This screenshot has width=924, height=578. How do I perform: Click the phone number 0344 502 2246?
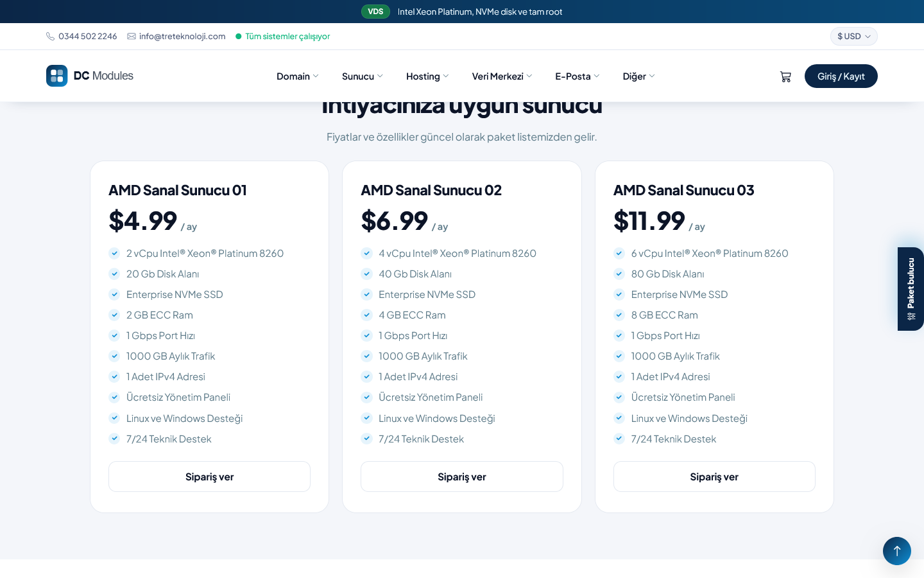coord(88,37)
